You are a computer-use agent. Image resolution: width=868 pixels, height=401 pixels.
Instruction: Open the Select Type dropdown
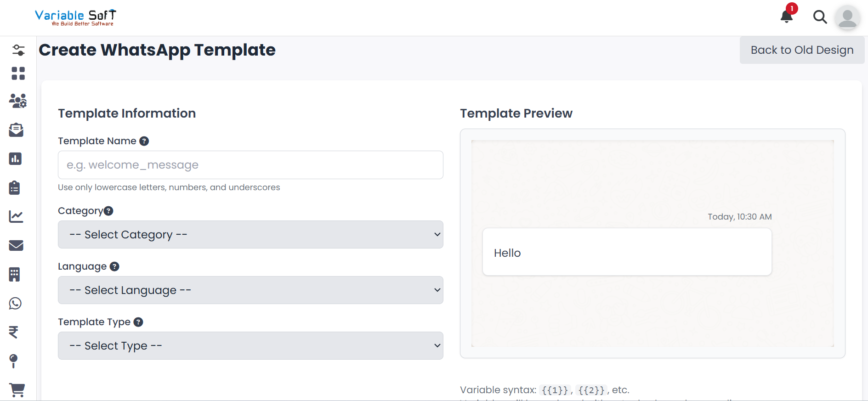click(x=250, y=345)
